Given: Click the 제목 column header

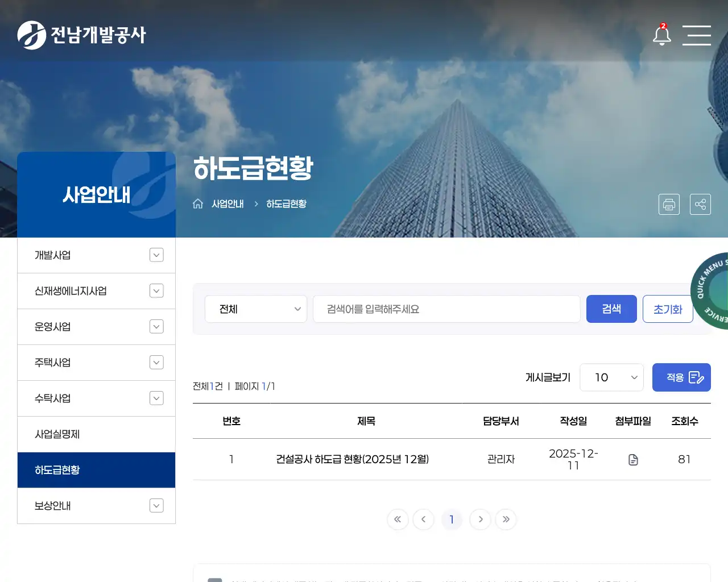Looking at the screenshot, I should pyautogui.click(x=366, y=421).
